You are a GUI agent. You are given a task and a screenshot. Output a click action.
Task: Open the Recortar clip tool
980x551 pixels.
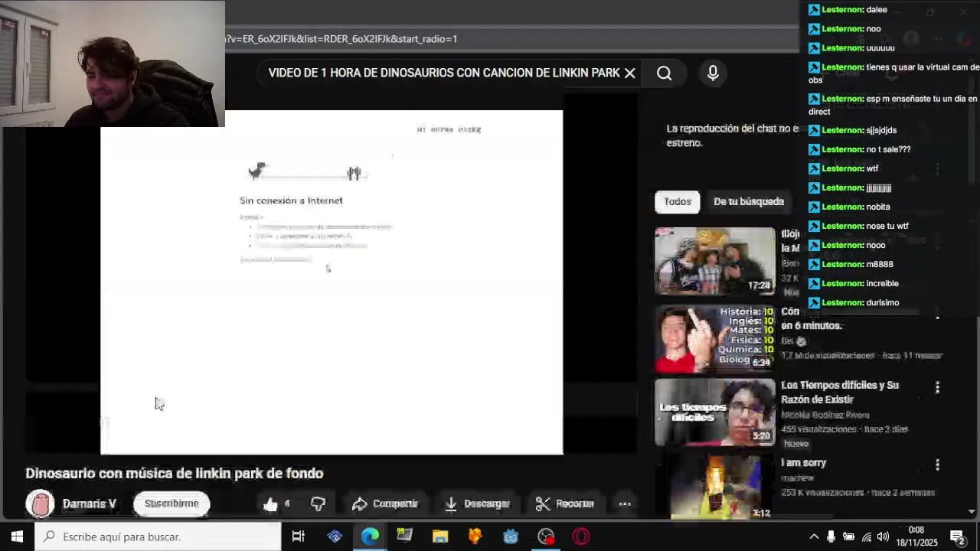tap(564, 504)
